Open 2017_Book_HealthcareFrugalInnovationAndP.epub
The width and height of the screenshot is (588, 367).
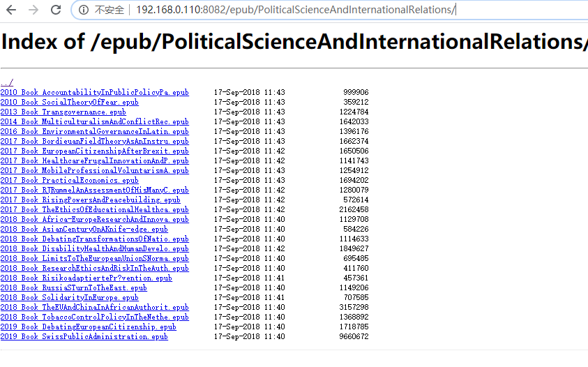94,160
